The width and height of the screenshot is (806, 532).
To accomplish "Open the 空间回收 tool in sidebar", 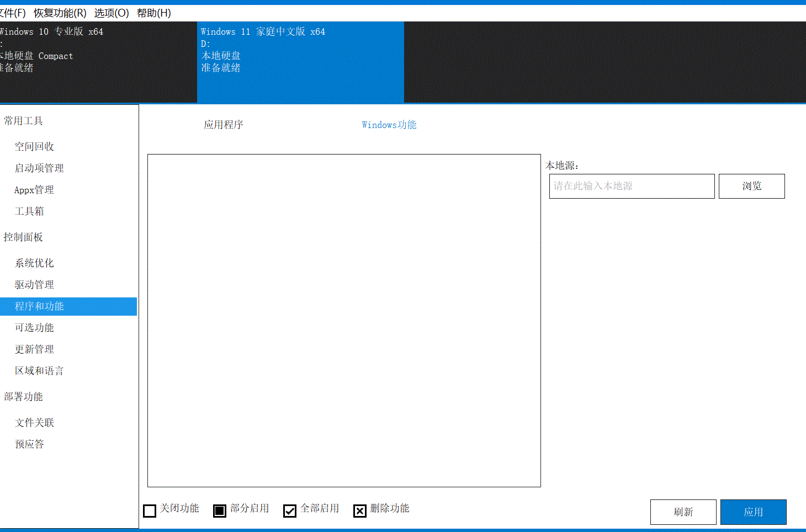I will [x=33, y=146].
